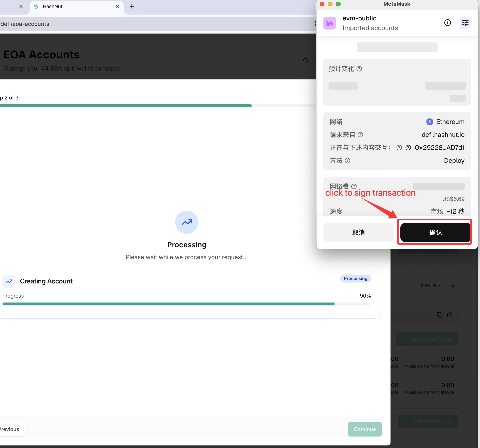Click the evm-public account avatar icon
Viewport: 480px width, 448px height.
[x=329, y=23]
